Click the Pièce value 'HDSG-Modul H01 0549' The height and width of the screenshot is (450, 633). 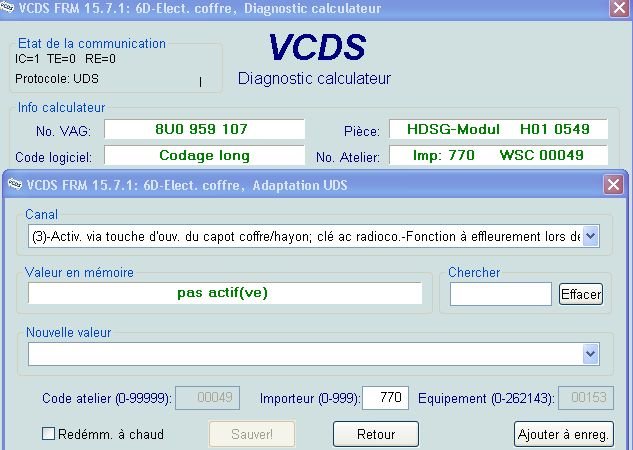[x=498, y=129]
